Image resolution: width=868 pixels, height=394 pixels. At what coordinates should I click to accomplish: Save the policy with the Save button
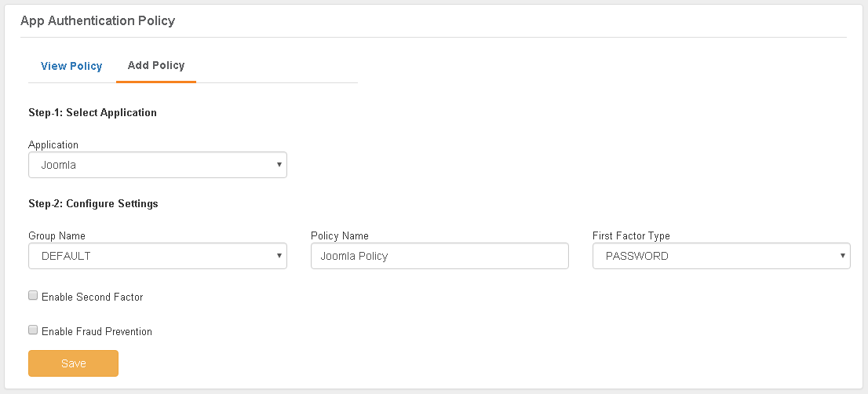[74, 363]
